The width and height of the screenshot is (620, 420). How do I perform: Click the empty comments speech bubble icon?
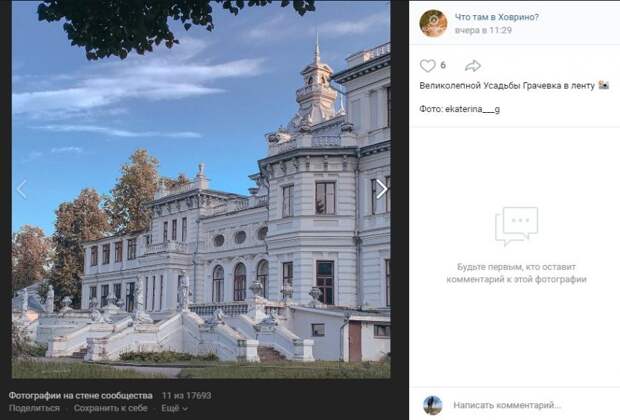[x=516, y=226]
